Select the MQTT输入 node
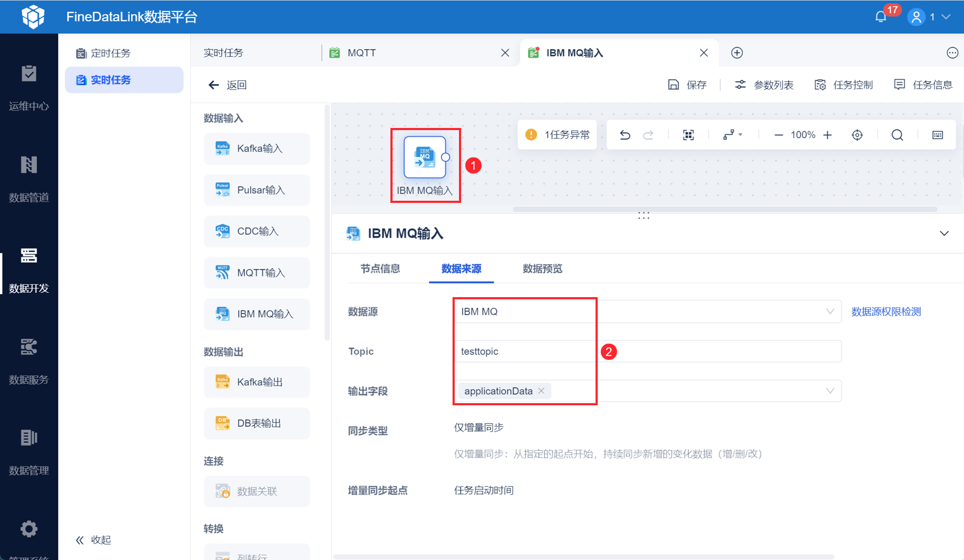 (x=257, y=273)
